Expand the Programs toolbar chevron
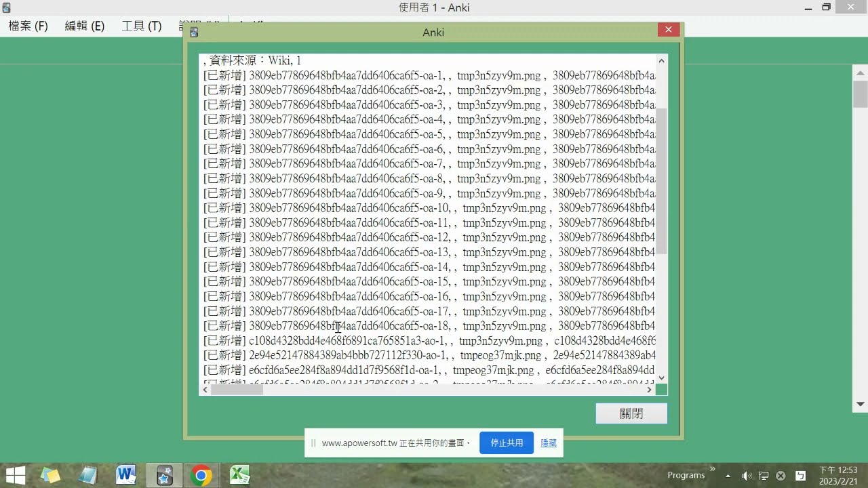Screen dimensions: 868x488 (712, 469)
